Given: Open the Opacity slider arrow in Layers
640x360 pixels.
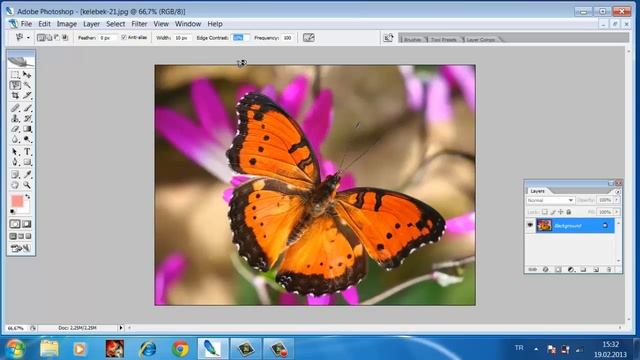Looking at the screenshot, I should [617, 200].
